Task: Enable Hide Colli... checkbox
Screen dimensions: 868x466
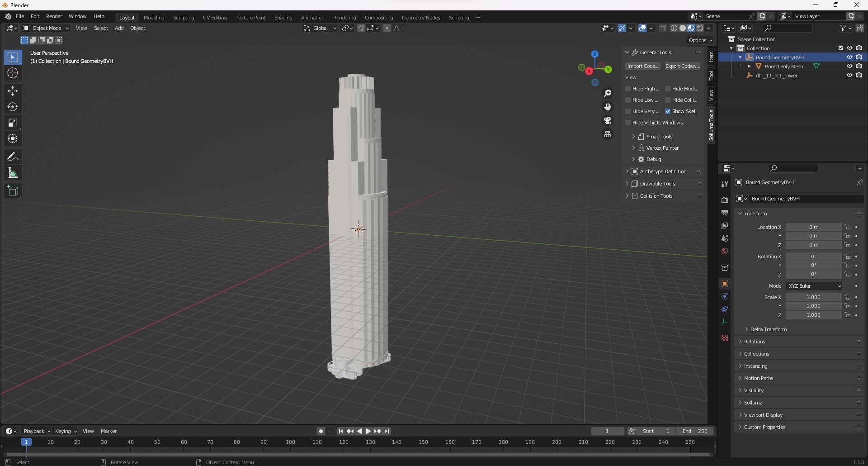Action: coord(668,100)
